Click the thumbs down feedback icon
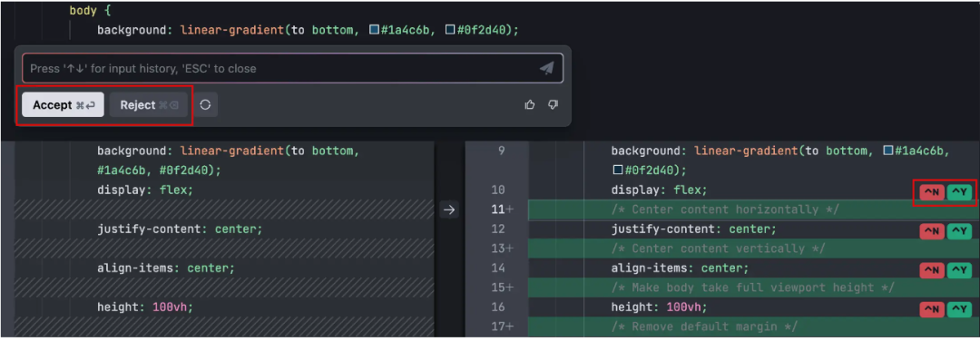Screen dimensions: 980x341 (x=553, y=105)
